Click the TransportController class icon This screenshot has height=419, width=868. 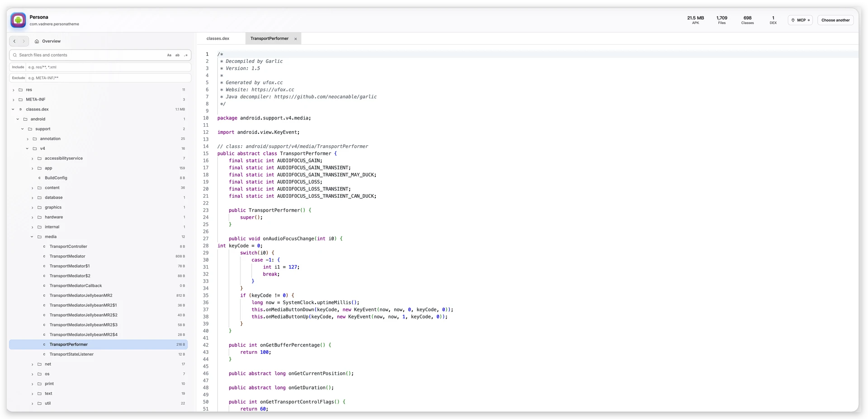click(44, 247)
